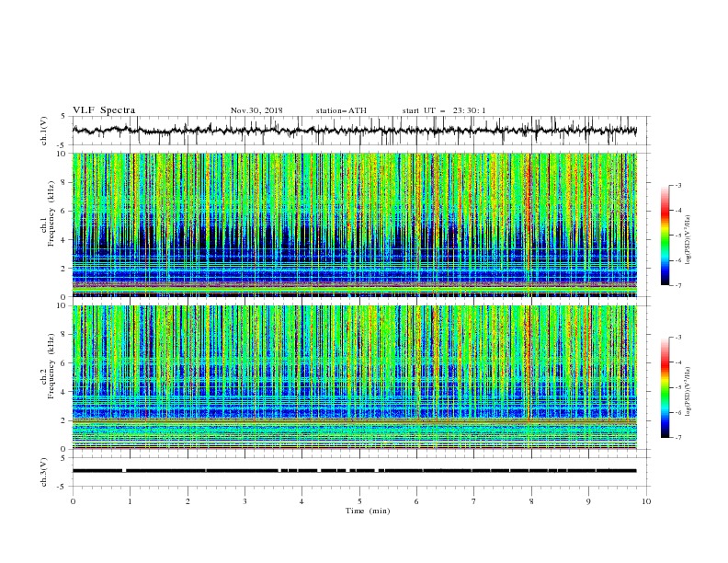
Task: Click the ch.2 spectrogram panel
Action: (x=355, y=377)
